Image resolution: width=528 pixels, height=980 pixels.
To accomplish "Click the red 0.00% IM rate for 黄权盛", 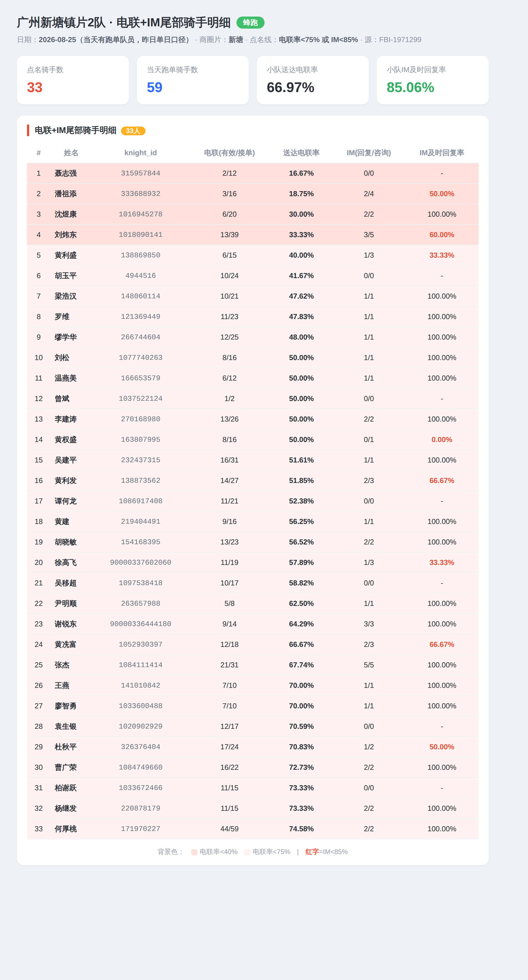I will (441, 439).
